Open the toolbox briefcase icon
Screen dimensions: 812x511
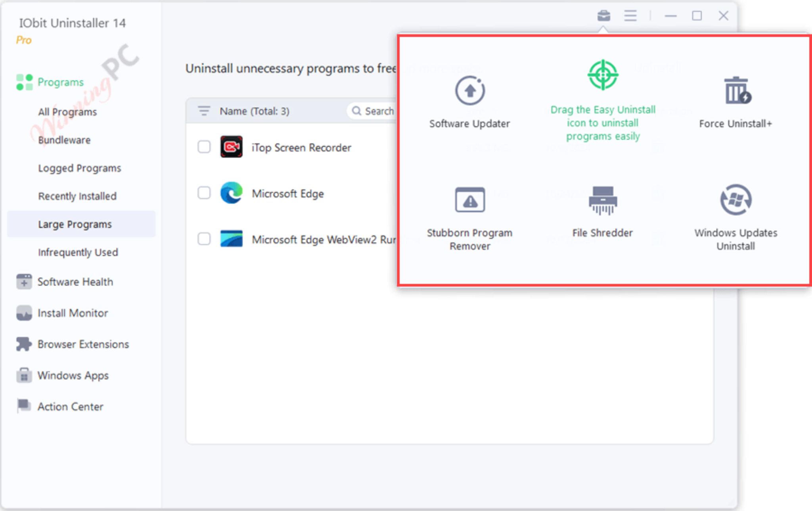(x=603, y=15)
